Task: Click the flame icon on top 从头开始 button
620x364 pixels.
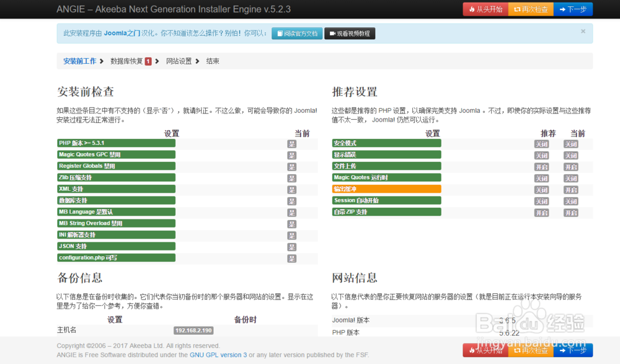Action: pos(472,9)
